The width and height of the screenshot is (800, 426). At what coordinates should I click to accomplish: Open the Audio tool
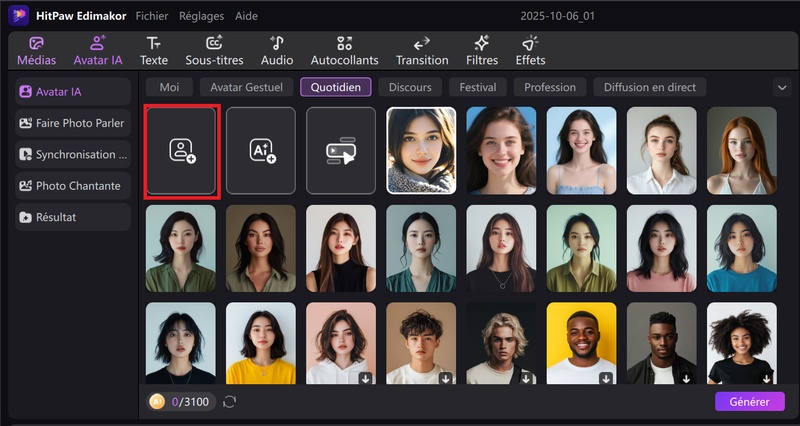click(x=277, y=51)
